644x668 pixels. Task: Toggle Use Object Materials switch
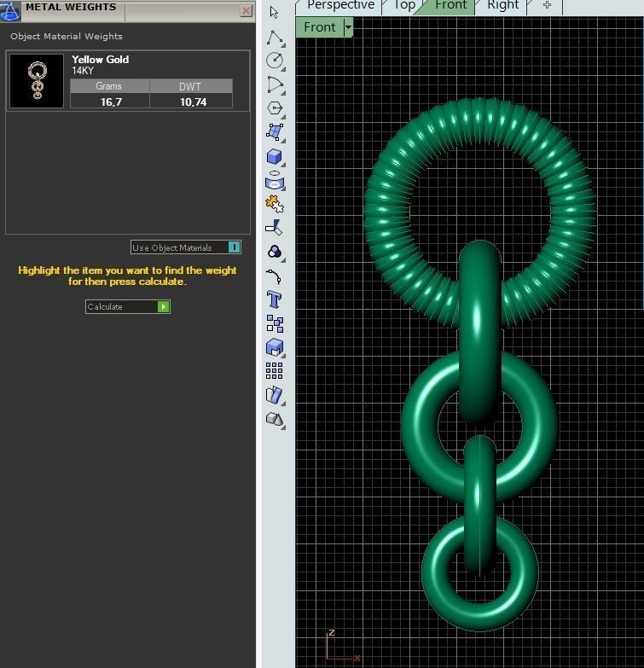tap(235, 247)
